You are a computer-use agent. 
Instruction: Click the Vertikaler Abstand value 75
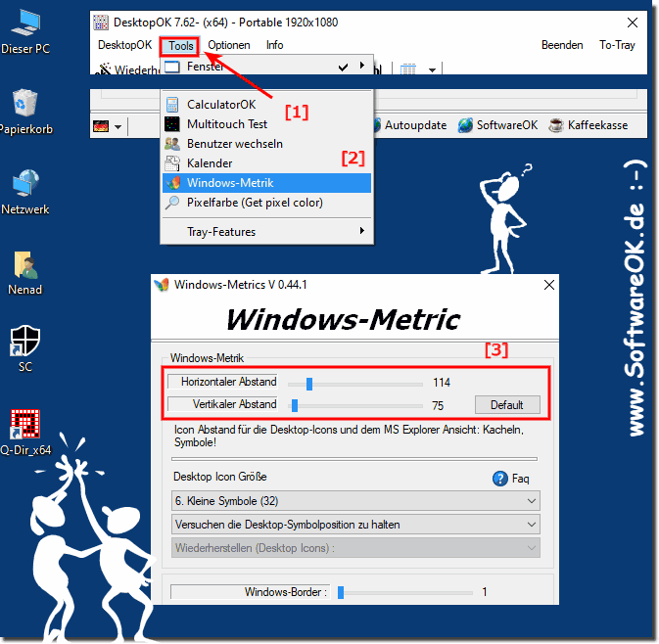pyautogui.click(x=438, y=406)
